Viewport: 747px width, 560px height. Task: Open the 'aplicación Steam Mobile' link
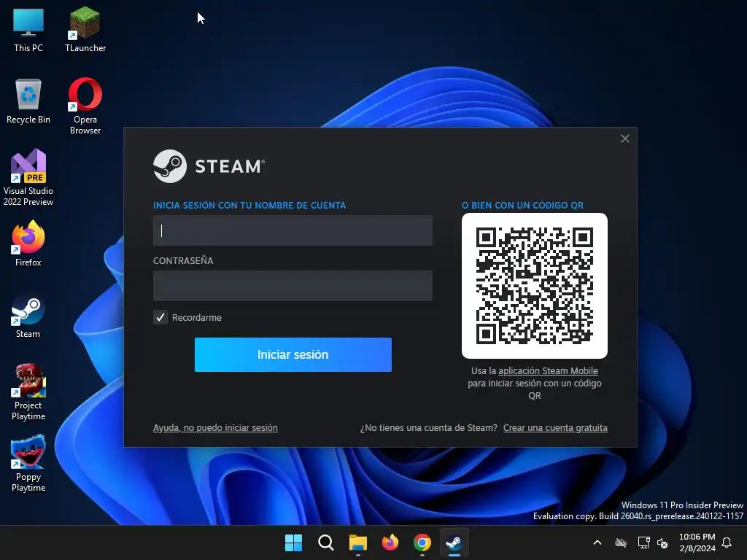click(x=548, y=371)
